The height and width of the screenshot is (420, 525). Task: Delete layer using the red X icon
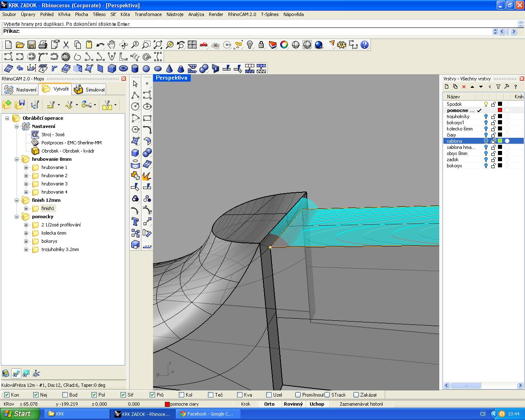click(464, 87)
